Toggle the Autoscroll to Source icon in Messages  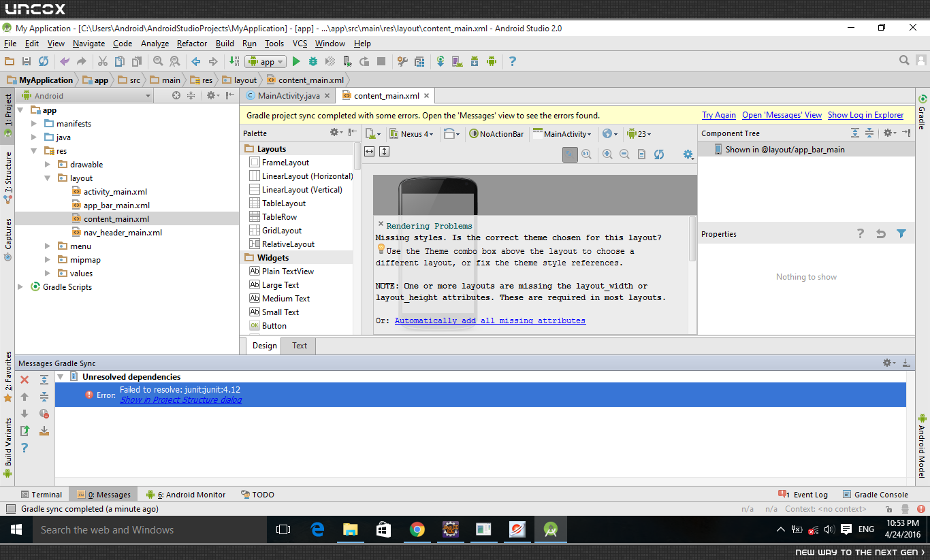(44, 431)
